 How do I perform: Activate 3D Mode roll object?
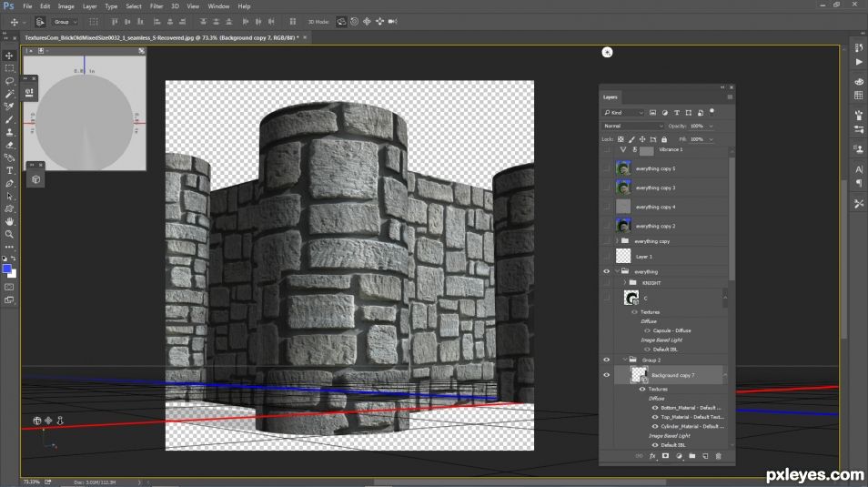[x=354, y=22]
